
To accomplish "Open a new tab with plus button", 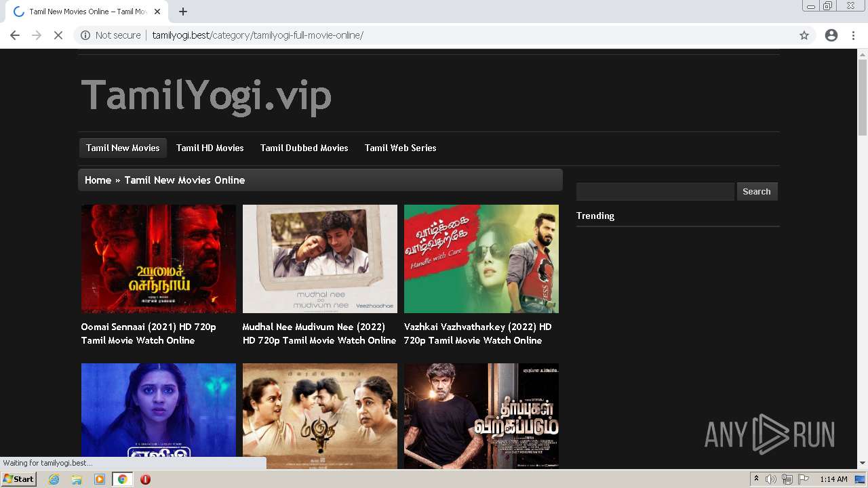I will pyautogui.click(x=183, y=12).
